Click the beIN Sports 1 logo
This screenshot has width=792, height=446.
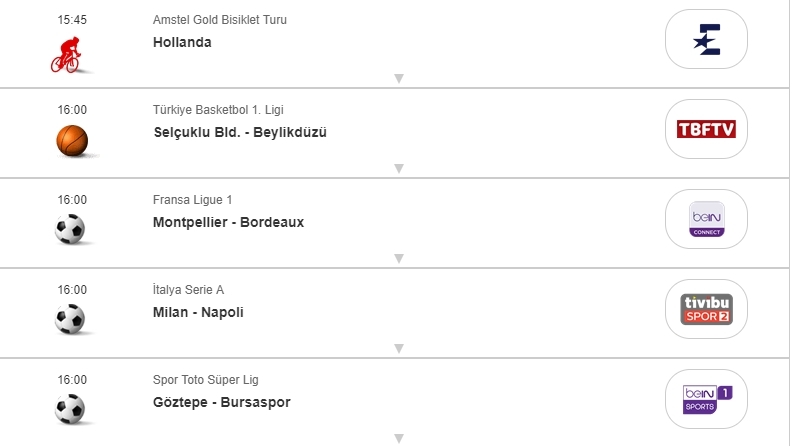(706, 398)
